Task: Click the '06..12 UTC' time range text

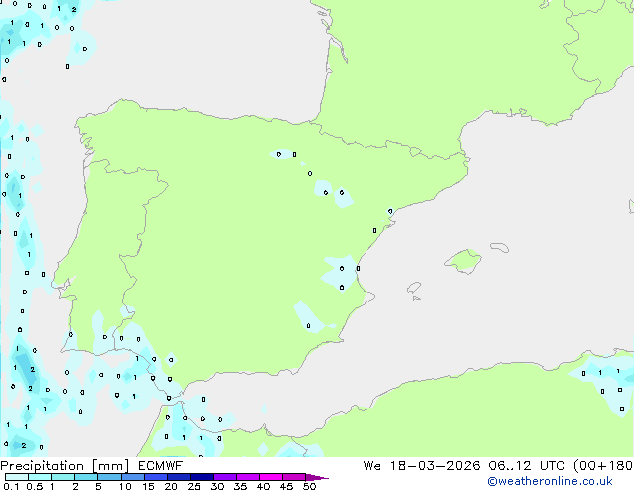Action: coord(526,466)
